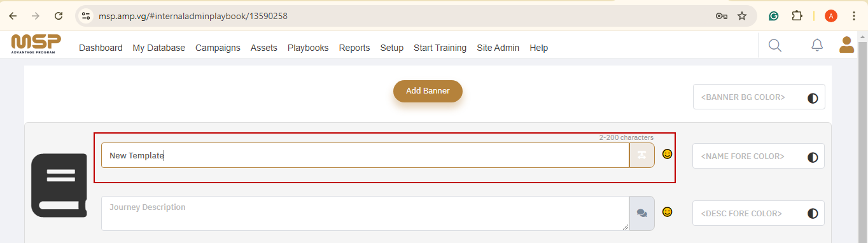
Task: Click the emoji smiley beside Journey Description
Action: tap(667, 212)
